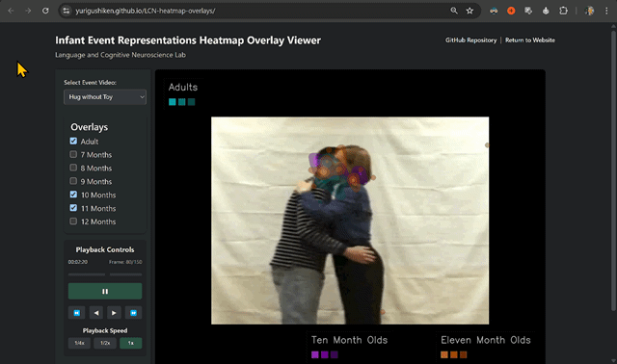Image resolution: width=617 pixels, height=364 pixels.
Task: Step forward one frame
Action: pos(114,313)
